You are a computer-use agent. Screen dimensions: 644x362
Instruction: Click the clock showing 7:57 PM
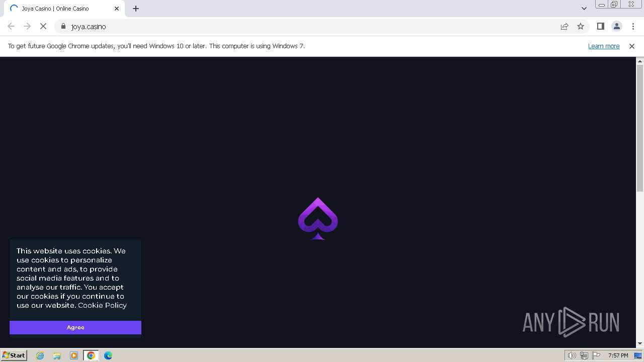618,355
